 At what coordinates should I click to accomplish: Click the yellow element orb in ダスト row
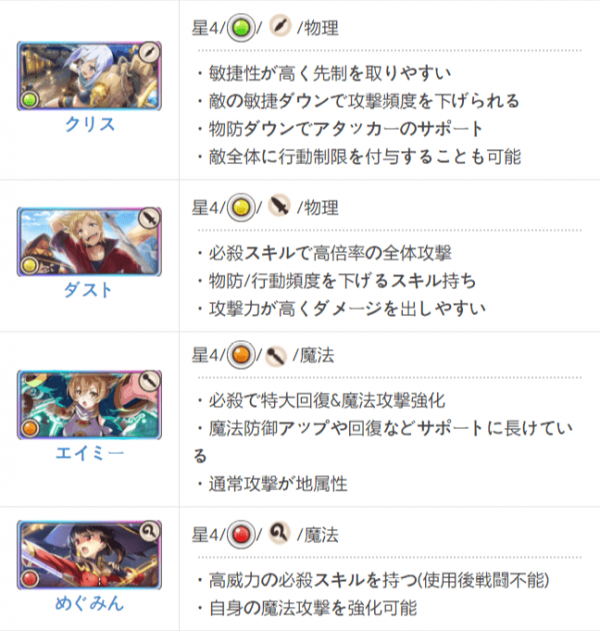(241, 208)
